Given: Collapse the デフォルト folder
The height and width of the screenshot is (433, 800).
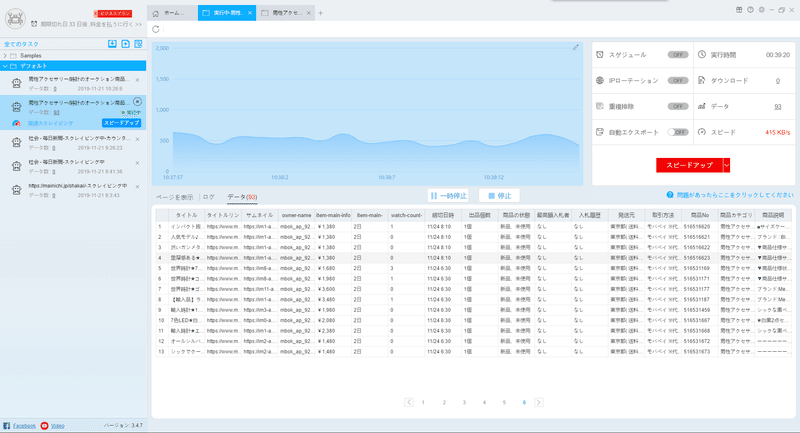Looking at the screenshot, I should (5, 66).
